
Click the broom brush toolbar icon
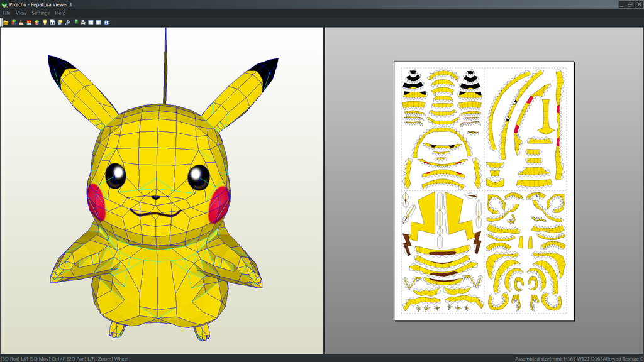(21, 23)
